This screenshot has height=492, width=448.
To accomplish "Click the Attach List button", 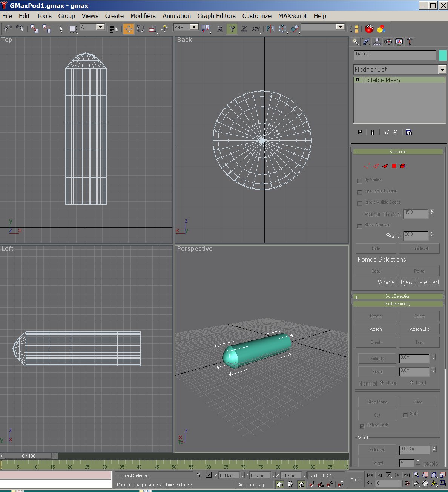I will (x=419, y=329).
